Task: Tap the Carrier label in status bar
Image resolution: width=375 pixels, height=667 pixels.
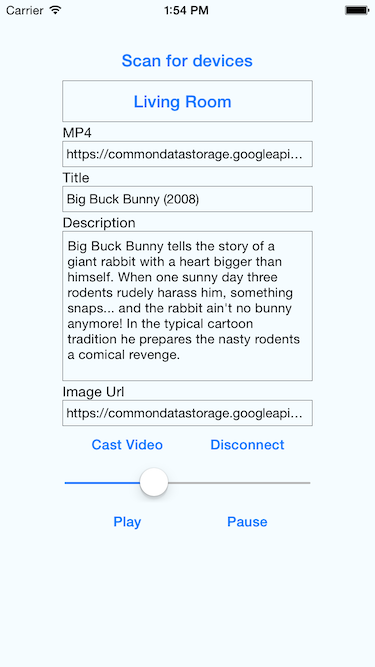Action: (x=25, y=11)
